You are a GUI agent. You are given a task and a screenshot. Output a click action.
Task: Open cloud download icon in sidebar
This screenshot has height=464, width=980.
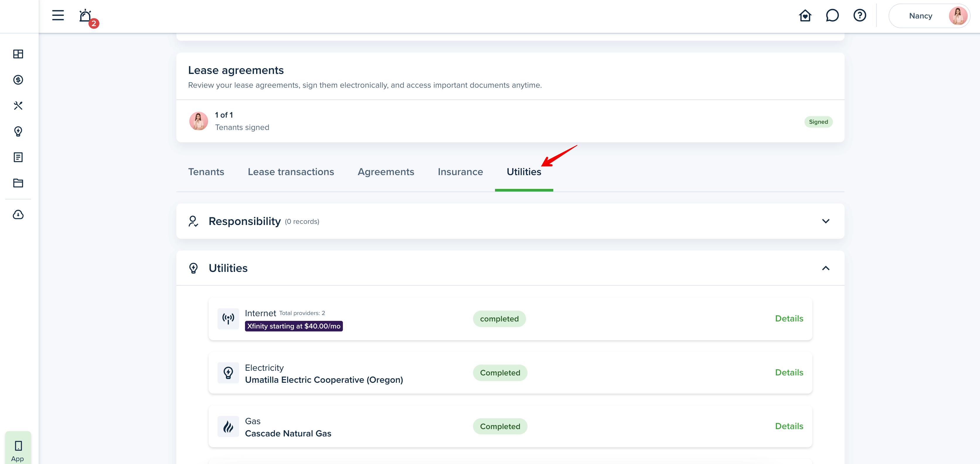pos(18,215)
